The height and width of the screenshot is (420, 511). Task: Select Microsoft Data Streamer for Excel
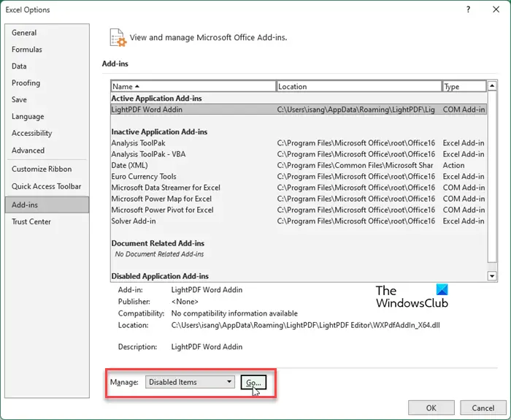(299, 188)
